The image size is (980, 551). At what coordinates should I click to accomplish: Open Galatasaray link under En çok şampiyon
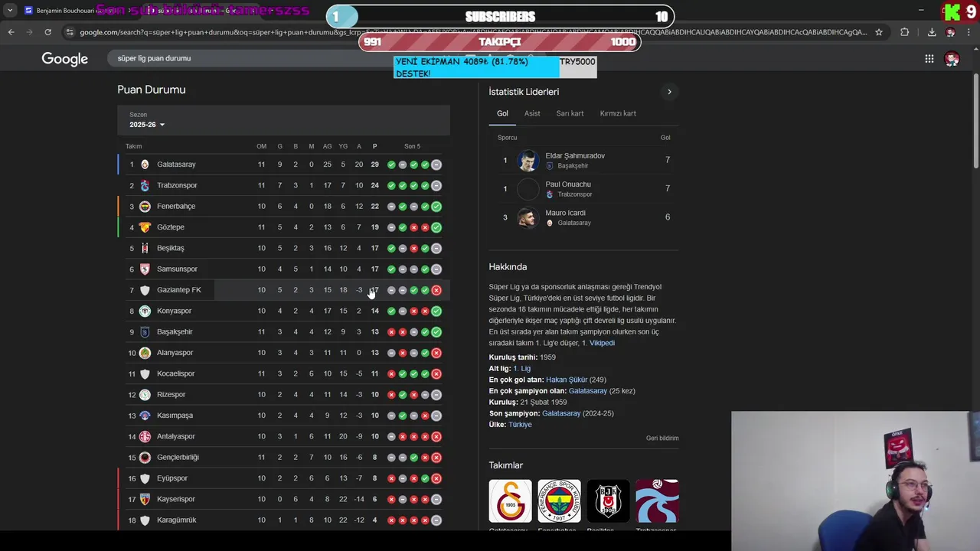tap(588, 391)
